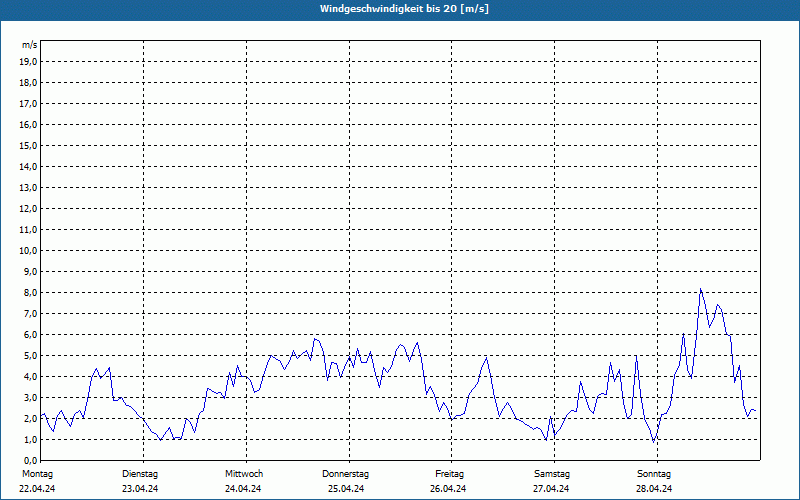The width and height of the screenshot is (800, 500).
Task: Click the chart title 'Windgeschwindigkeit bis 20 [m/s]'
Action: (x=404, y=9)
